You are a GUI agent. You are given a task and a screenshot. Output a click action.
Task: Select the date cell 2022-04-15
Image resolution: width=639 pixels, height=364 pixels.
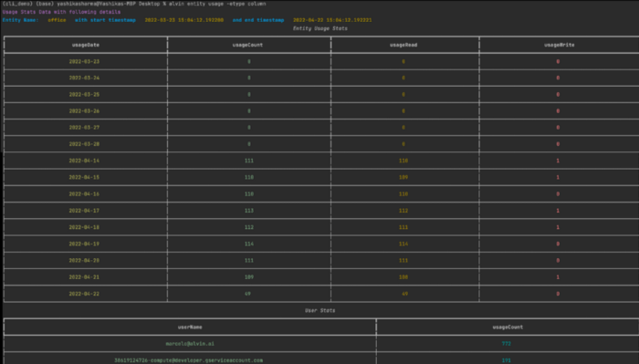point(84,178)
